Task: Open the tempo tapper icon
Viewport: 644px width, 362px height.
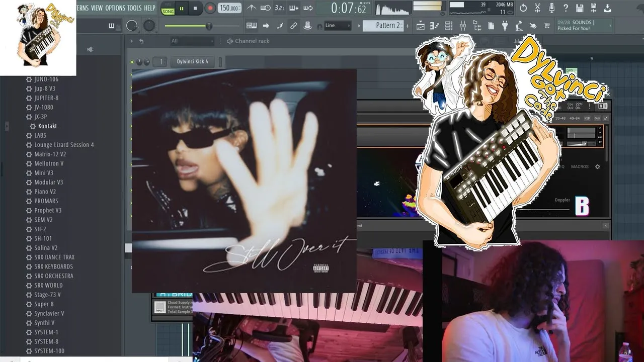Action: 519,26
